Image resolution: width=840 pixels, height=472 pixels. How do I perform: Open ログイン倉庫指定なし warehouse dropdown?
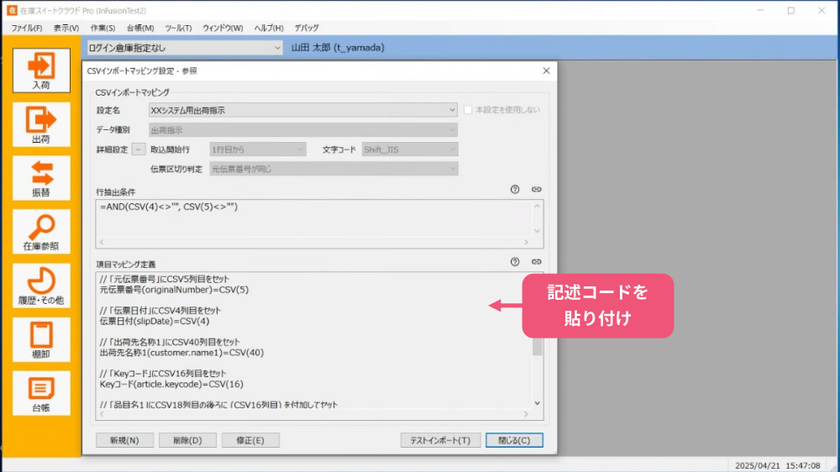point(184,48)
